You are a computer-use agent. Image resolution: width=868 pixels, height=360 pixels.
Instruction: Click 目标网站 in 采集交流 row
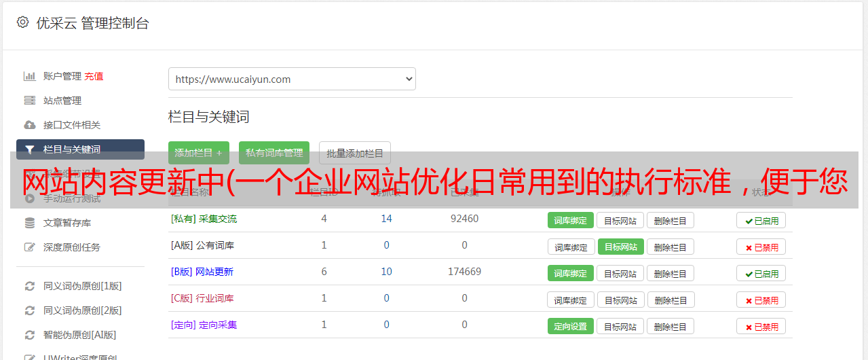[x=620, y=220]
